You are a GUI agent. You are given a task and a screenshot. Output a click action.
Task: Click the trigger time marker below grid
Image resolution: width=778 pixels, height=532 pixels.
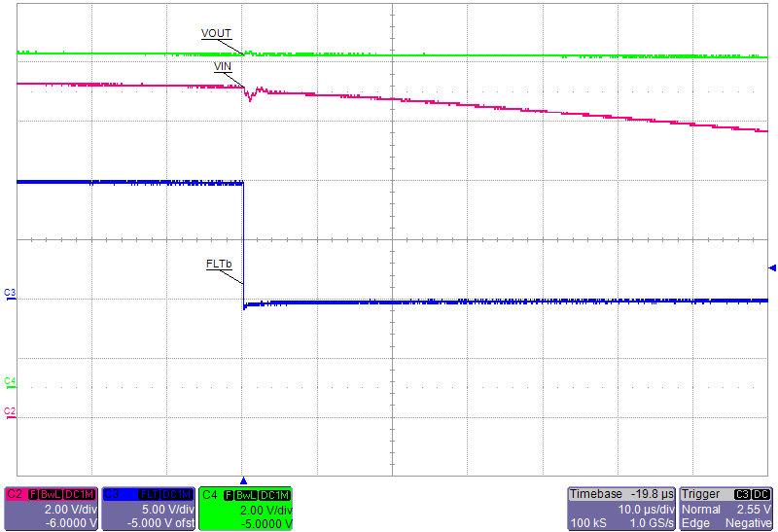click(x=243, y=480)
